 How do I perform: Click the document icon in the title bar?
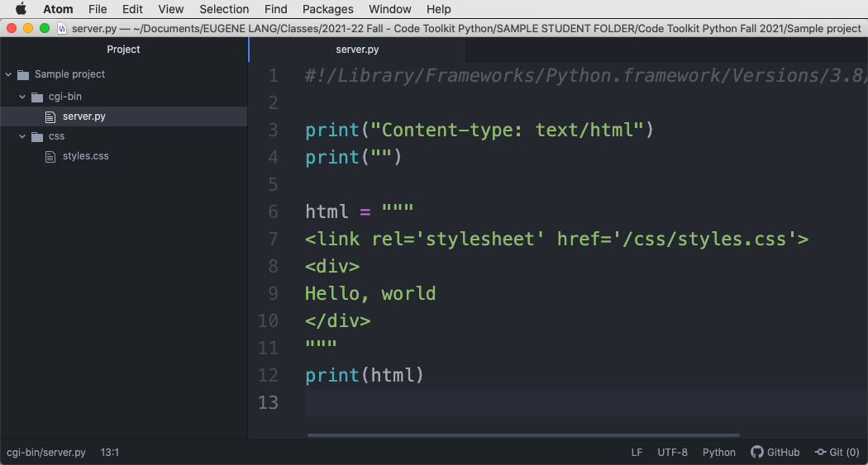click(x=62, y=28)
